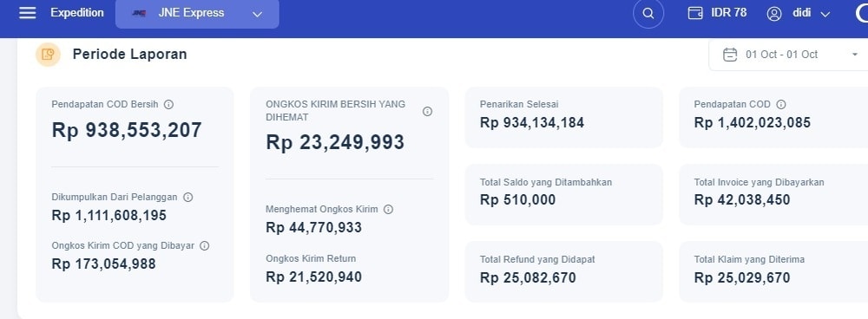Show info for Ongkos Kirim Bersih yang Dihemat

point(427,111)
